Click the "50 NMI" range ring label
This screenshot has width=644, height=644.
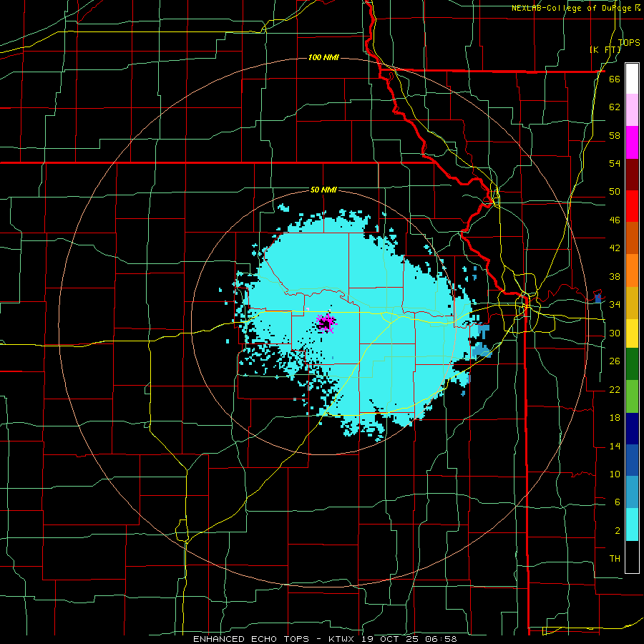[323, 190]
